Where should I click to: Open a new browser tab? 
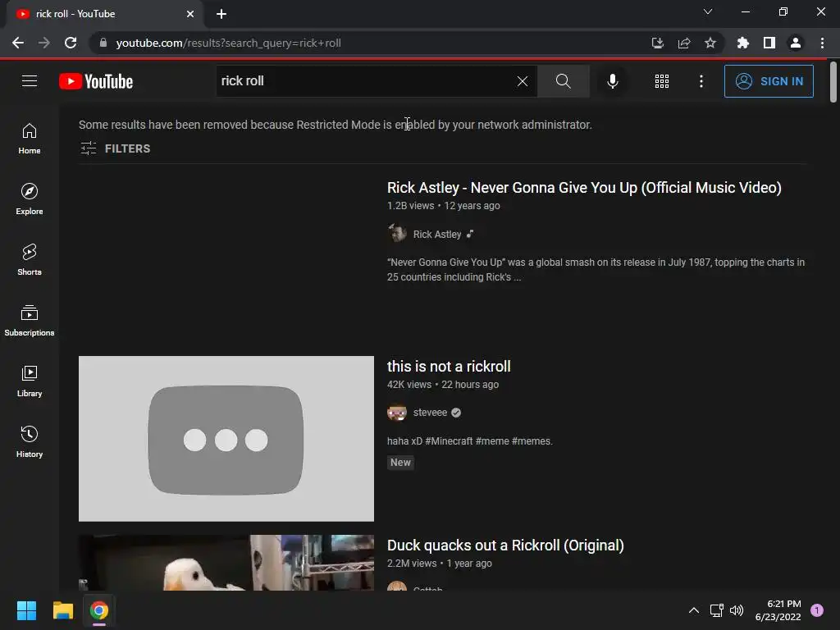(221, 14)
